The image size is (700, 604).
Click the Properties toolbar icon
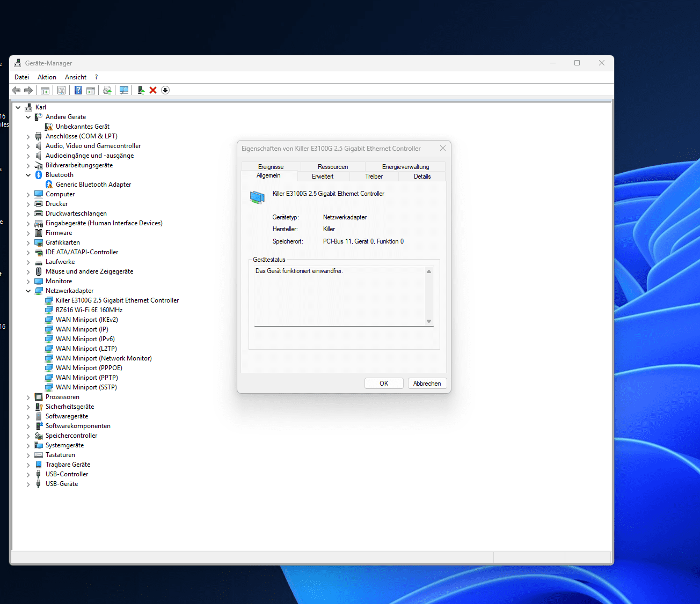tap(61, 90)
